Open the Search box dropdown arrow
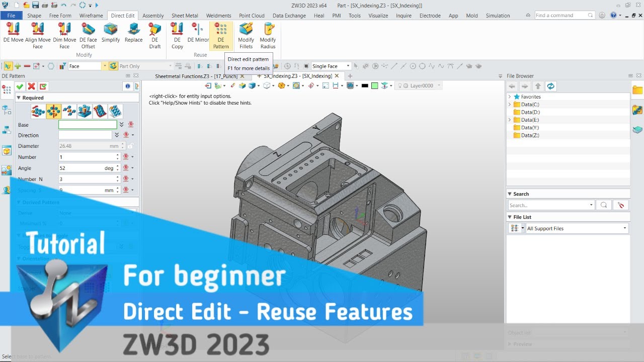The height and width of the screenshot is (362, 644). pyautogui.click(x=591, y=205)
